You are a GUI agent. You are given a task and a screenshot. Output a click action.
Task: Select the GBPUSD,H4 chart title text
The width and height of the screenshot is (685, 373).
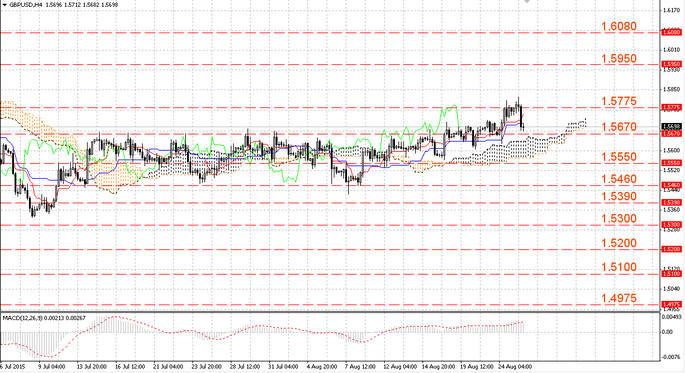pyautogui.click(x=25, y=5)
